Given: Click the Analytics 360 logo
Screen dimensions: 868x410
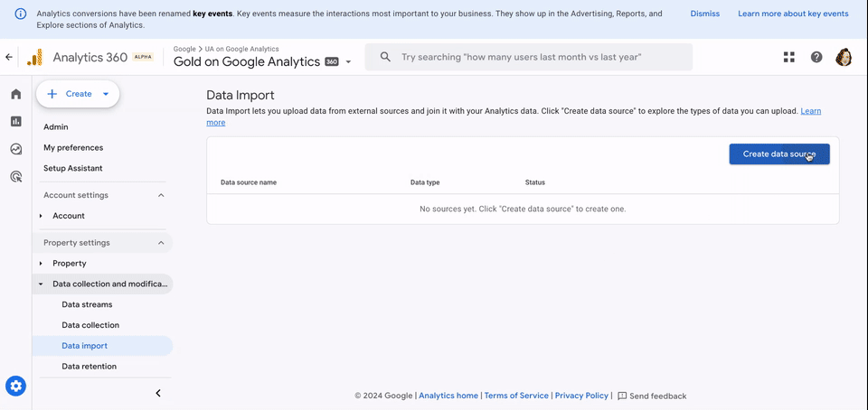Looking at the screenshot, I should tap(34, 57).
